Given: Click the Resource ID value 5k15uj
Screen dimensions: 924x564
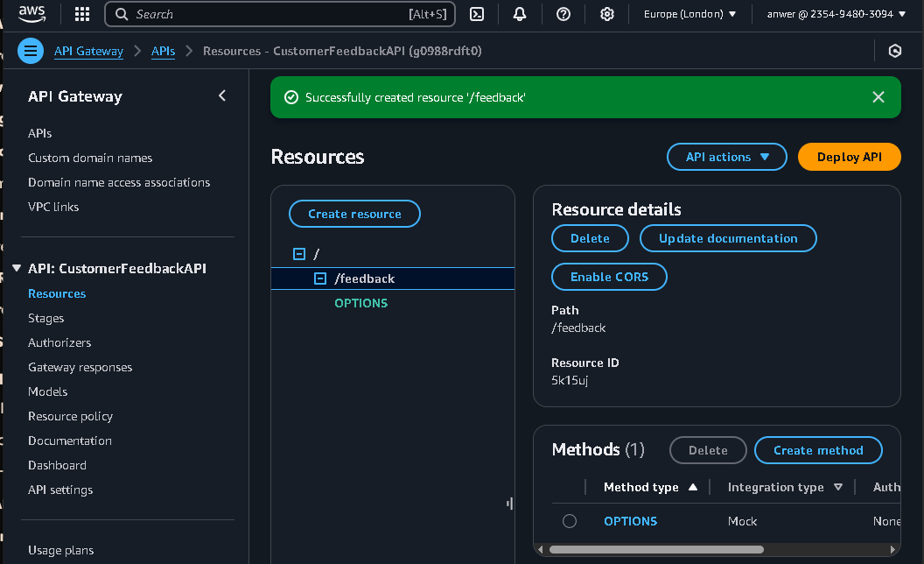Looking at the screenshot, I should point(570,380).
